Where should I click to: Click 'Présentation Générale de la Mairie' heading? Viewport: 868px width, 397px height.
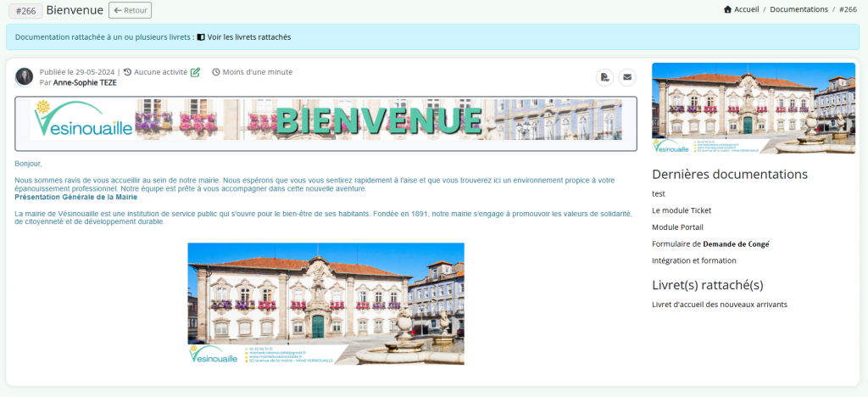[75, 197]
